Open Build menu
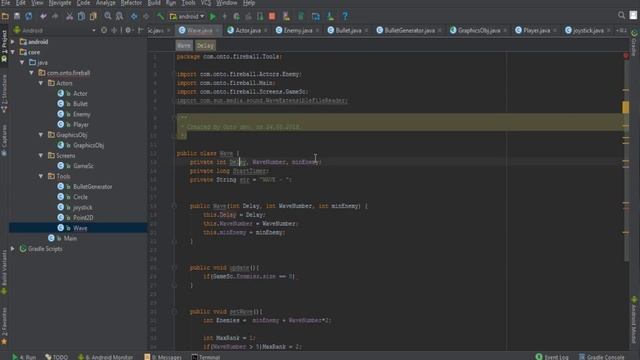640x360 pixels. tap(154, 3)
